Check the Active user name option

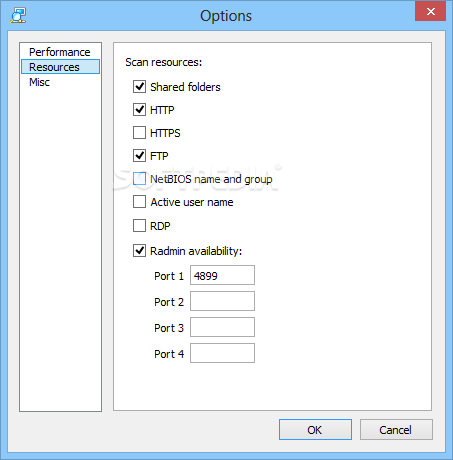(139, 202)
